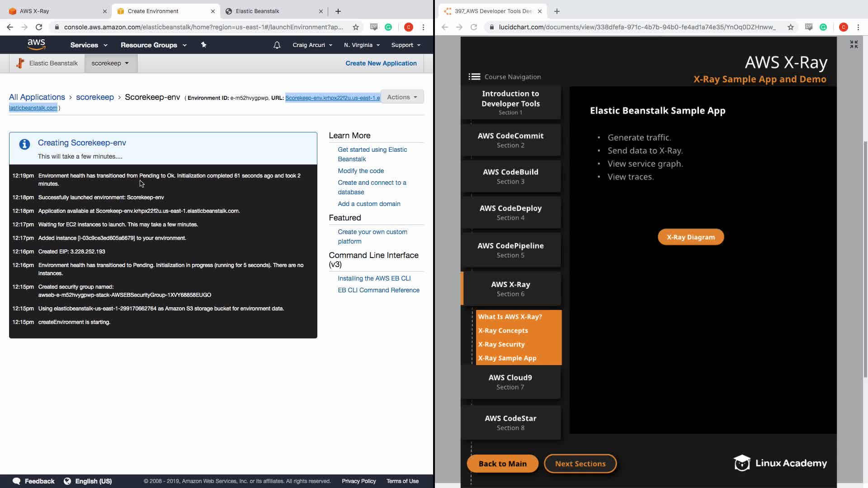Click the Course Navigation hamburger icon
The width and height of the screenshot is (868, 488).
(x=474, y=77)
